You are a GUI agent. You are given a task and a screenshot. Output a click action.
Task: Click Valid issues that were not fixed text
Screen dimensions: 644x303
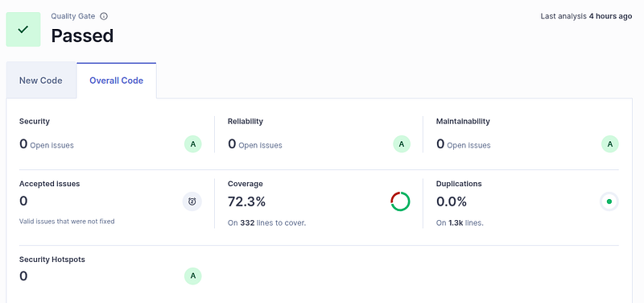pos(67,221)
